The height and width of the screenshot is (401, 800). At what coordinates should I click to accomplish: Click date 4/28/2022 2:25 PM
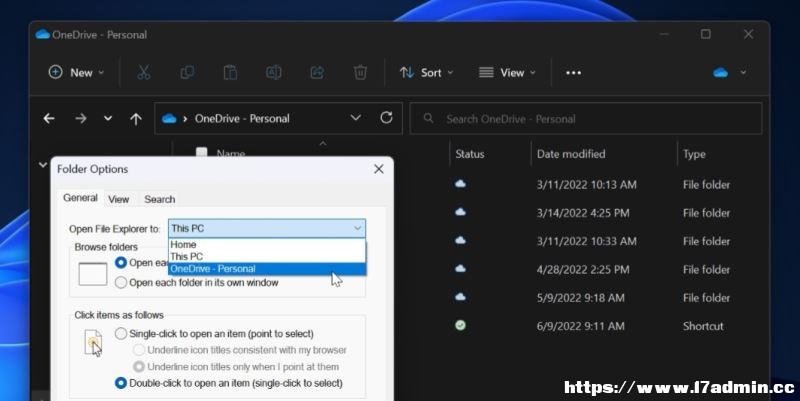pos(583,269)
